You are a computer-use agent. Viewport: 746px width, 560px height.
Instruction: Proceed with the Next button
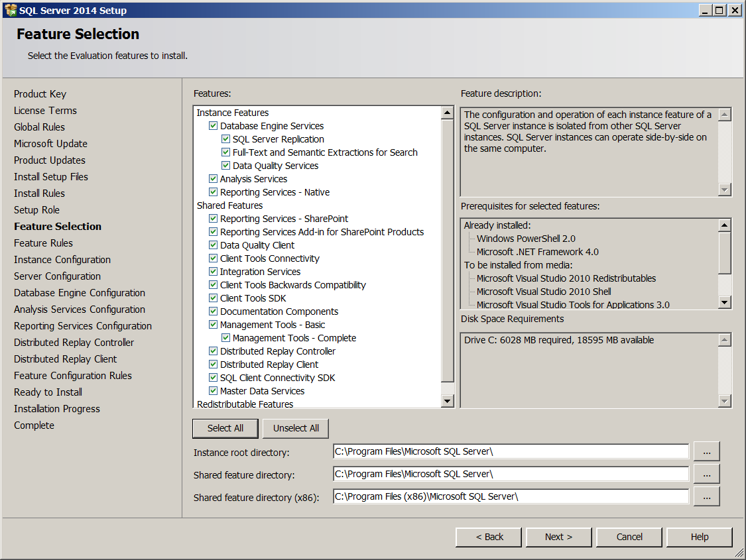[558, 537]
